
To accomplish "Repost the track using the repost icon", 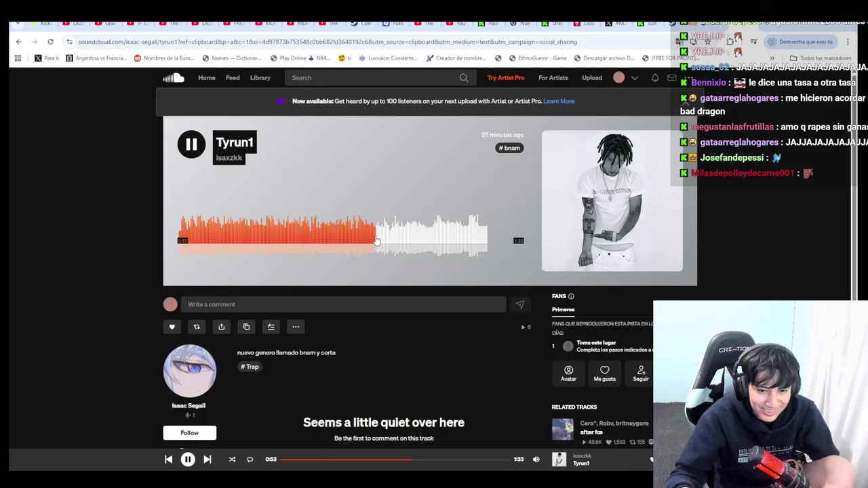I will tap(197, 327).
